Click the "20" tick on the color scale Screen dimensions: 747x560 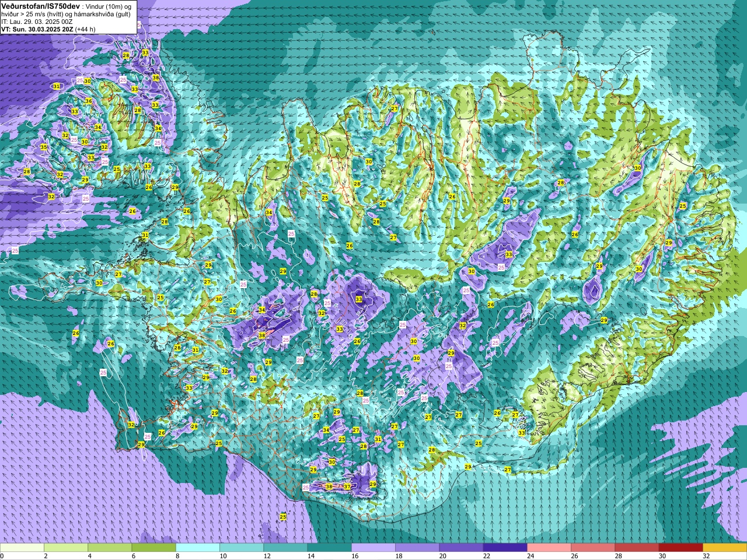point(442,556)
